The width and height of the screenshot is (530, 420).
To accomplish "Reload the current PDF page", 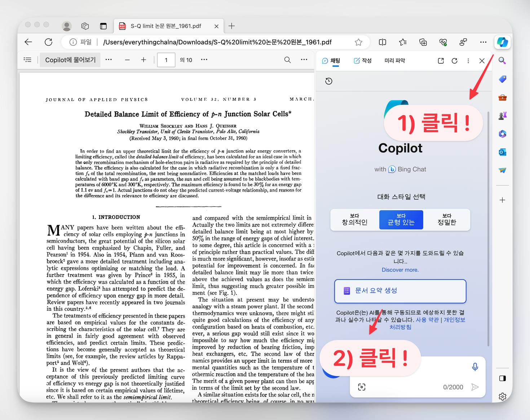I will click(x=48, y=42).
